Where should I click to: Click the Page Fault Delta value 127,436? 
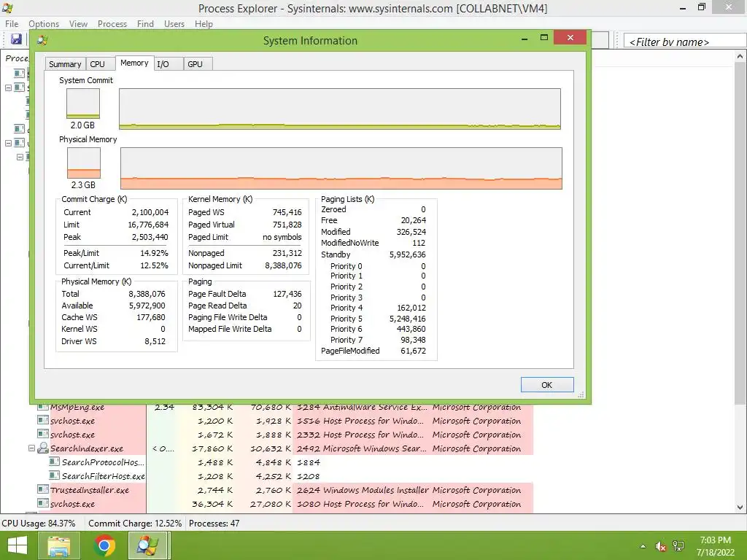(x=287, y=294)
